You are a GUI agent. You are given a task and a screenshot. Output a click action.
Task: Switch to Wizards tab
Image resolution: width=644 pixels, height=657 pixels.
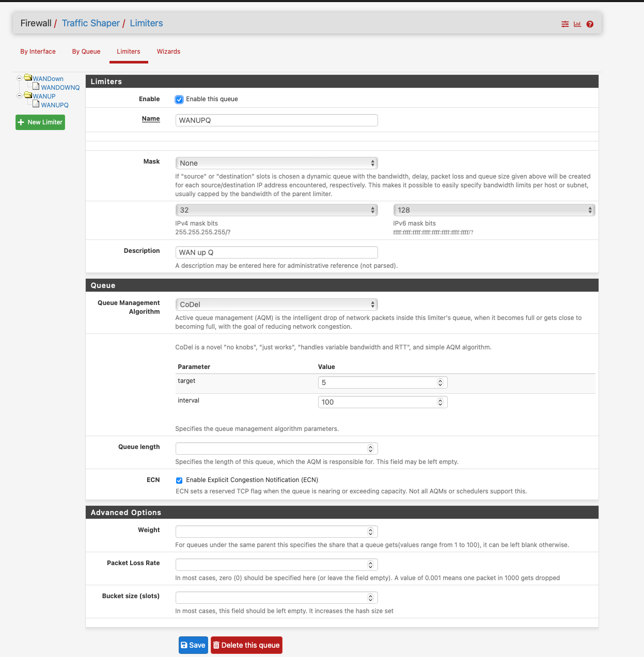click(x=169, y=52)
